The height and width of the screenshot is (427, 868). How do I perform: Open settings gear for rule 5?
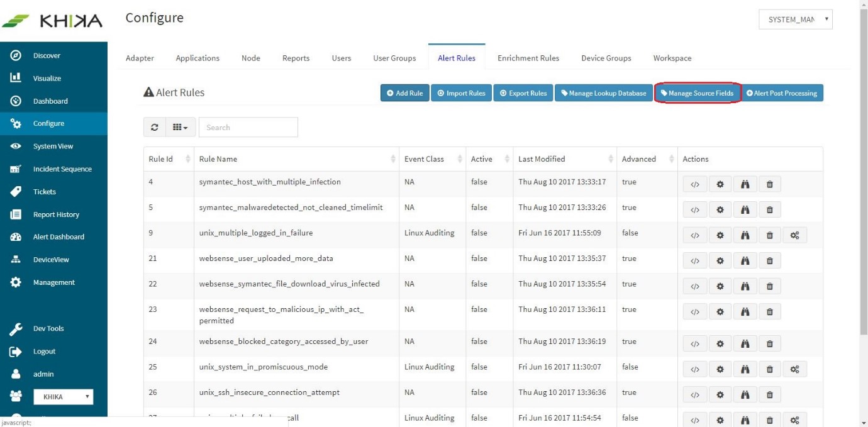tap(720, 209)
